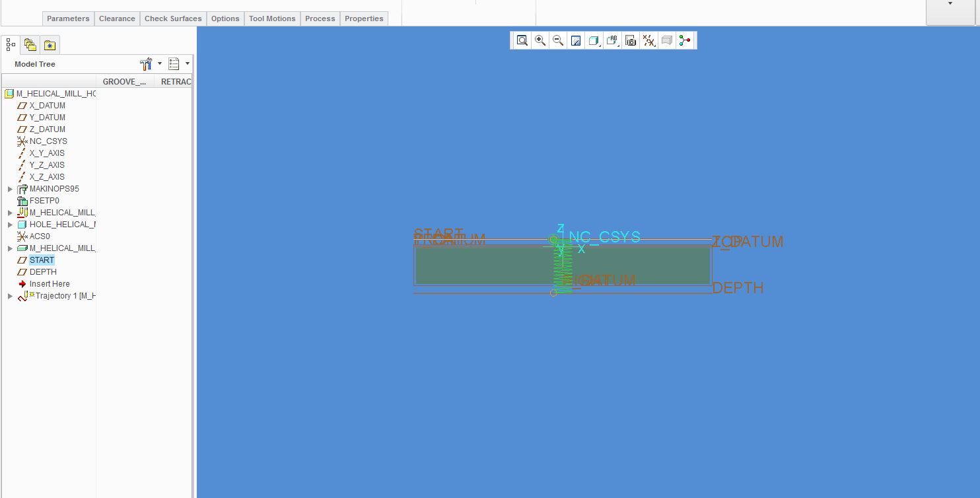Open dropdown arrow beside the settings icon

pos(160,64)
